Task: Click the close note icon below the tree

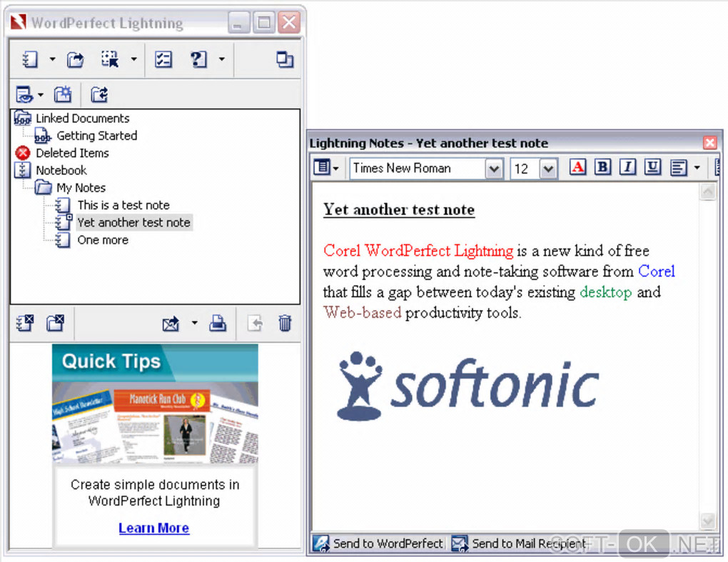Action: point(25,323)
